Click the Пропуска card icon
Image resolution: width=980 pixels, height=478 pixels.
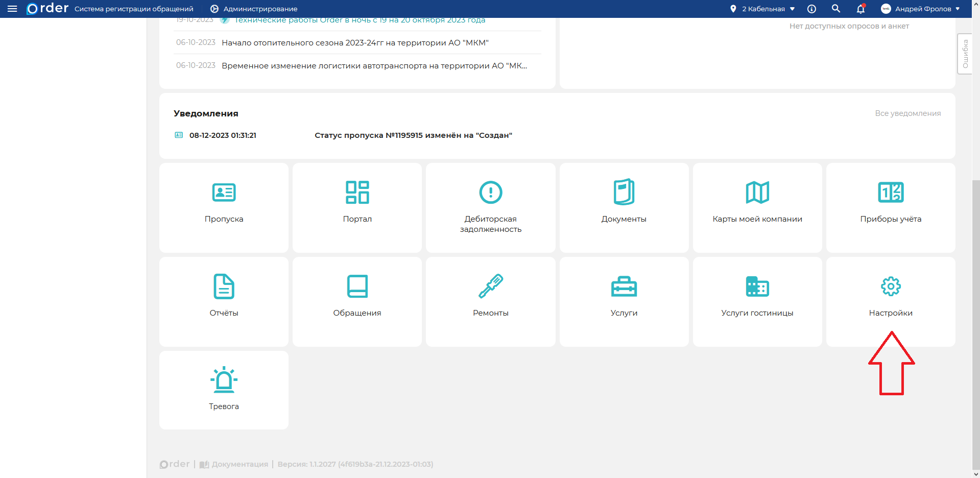pyautogui.click(x=224, y=193)
